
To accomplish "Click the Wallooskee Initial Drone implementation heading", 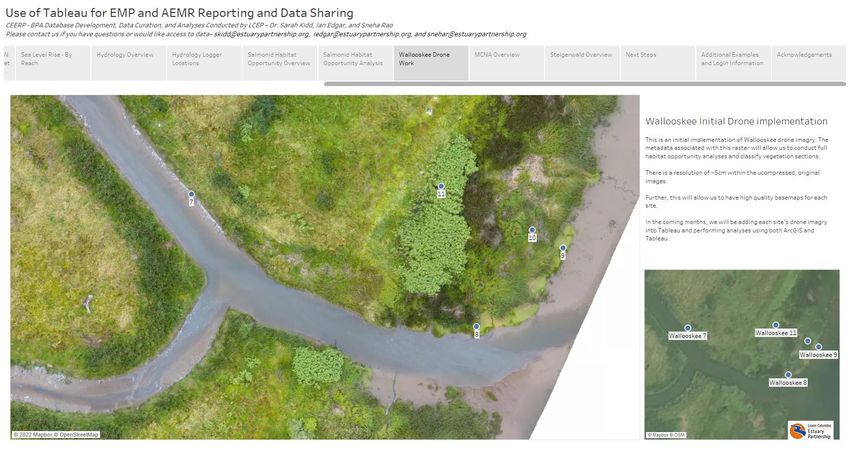I will click(x=736, y=121).
